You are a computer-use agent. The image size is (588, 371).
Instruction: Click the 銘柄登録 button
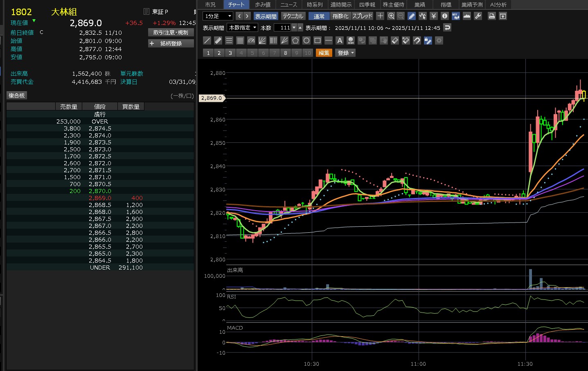[x=171, y=43]
